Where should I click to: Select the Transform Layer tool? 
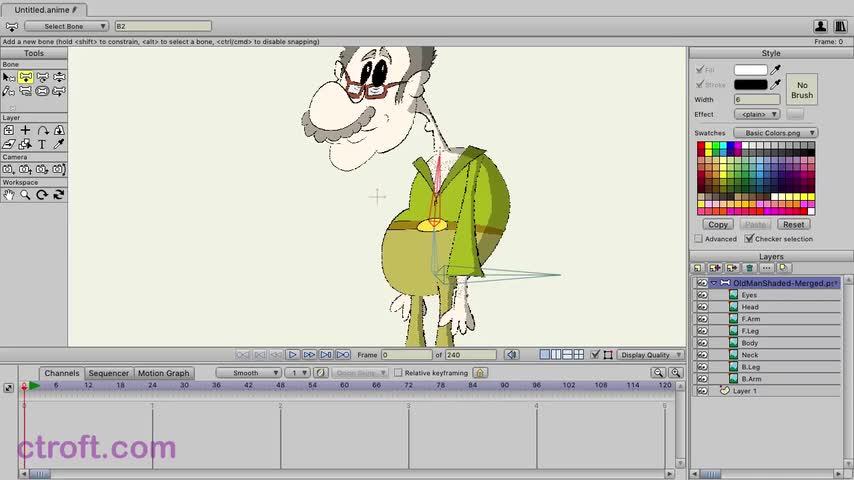(x=9, y=130)
